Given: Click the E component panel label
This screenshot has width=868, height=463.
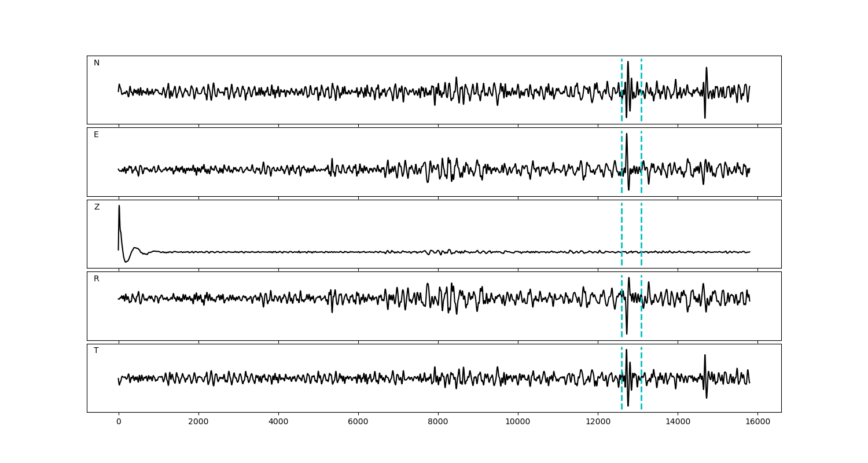Looking at the screenshot, I should 96,135.
